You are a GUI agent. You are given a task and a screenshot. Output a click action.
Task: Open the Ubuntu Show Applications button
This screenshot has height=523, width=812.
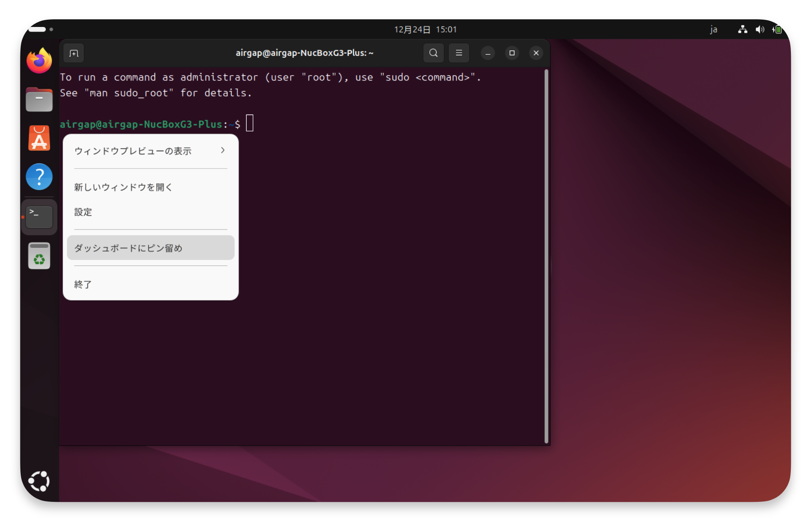point(39,481)
